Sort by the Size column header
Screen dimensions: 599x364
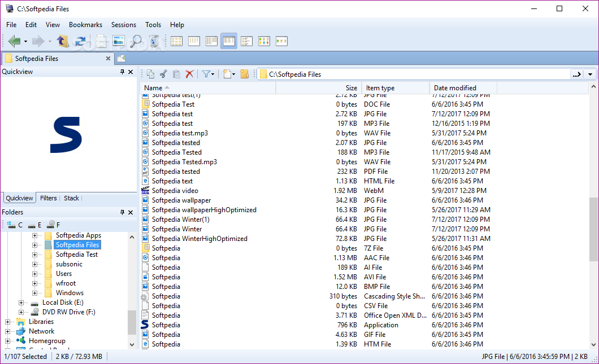point(319,88)
